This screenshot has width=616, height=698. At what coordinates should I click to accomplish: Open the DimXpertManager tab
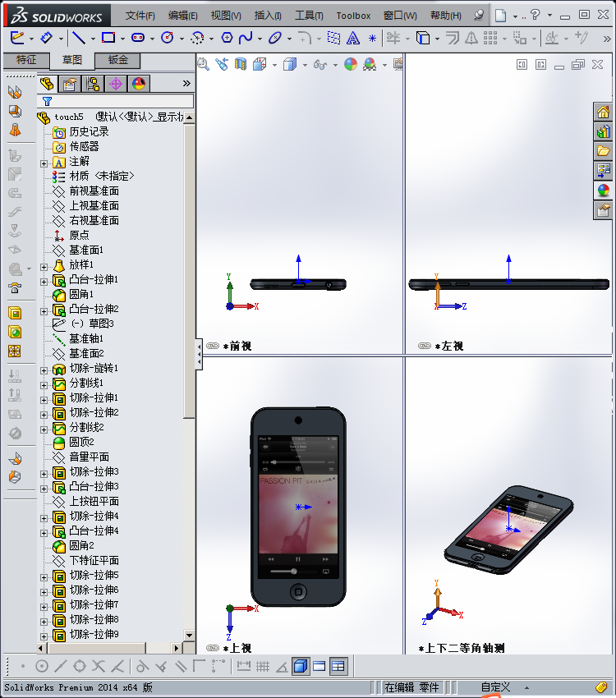click(116, 84)
